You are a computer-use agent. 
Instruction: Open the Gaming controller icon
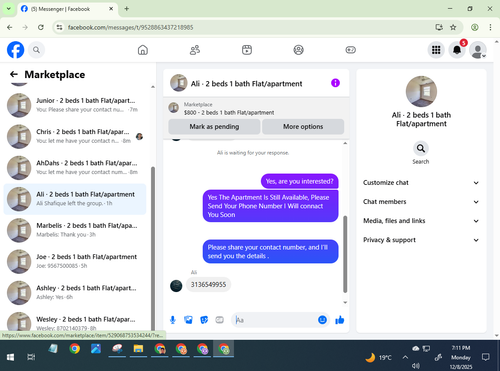point(350,50)
